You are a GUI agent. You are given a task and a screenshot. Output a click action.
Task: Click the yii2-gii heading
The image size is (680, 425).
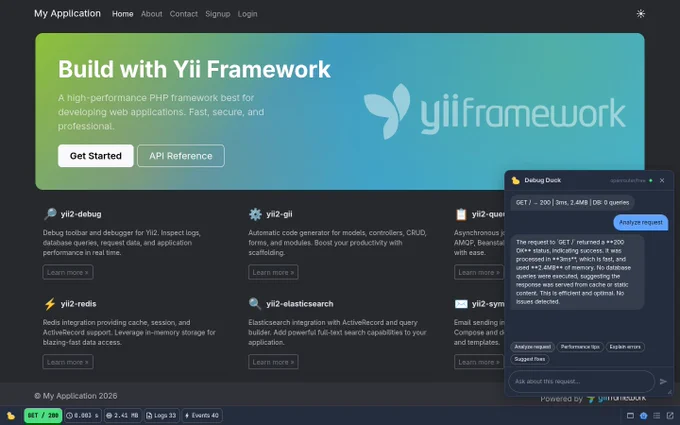pyautogui.click(x=279, y=214)
